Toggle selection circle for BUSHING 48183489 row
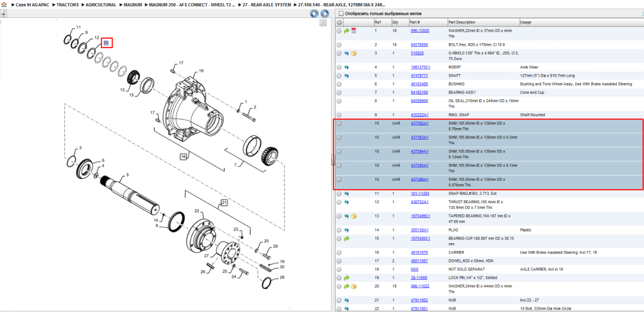Screen dimensions: 644x312 339,84
